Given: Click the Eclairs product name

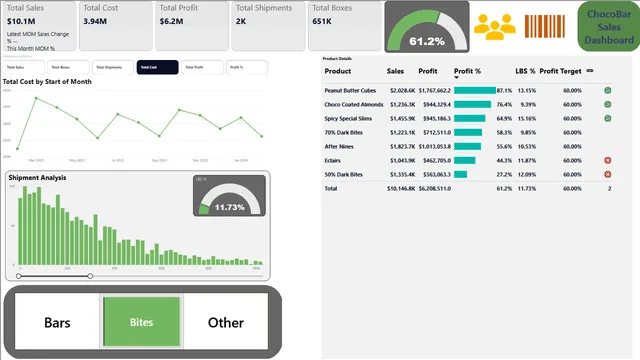Looking at the screenshot, I should pyautogui.click(x=332, y=160).
